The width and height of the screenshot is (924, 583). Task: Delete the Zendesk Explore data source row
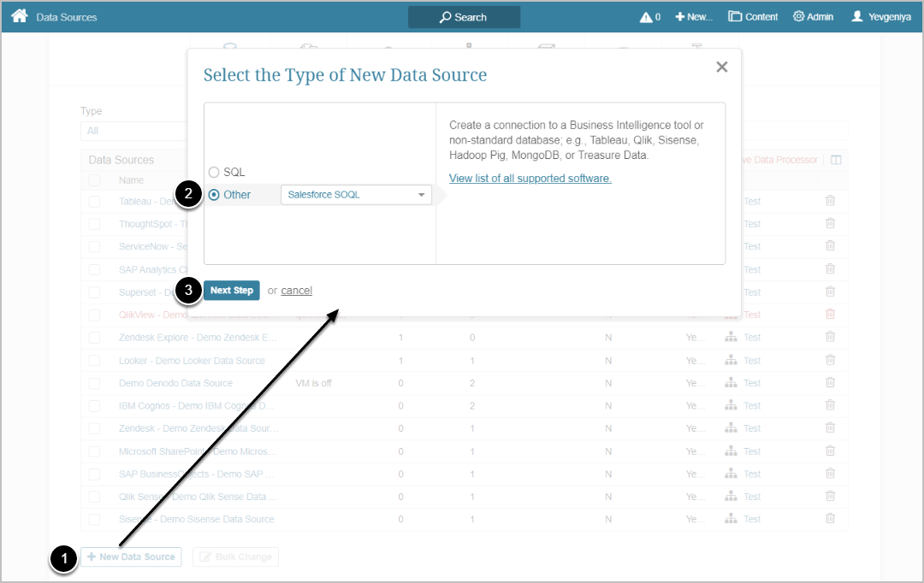click(830, 337)
